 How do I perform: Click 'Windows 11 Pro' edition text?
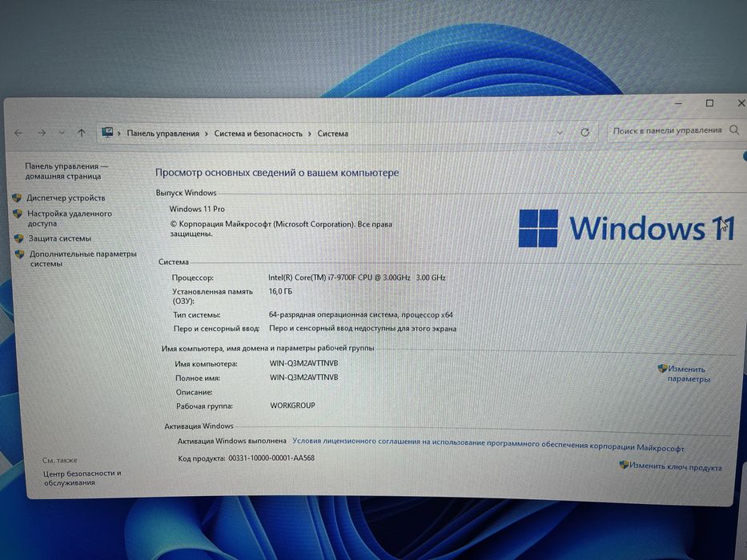pyautogui.click(x=197, y=209)
